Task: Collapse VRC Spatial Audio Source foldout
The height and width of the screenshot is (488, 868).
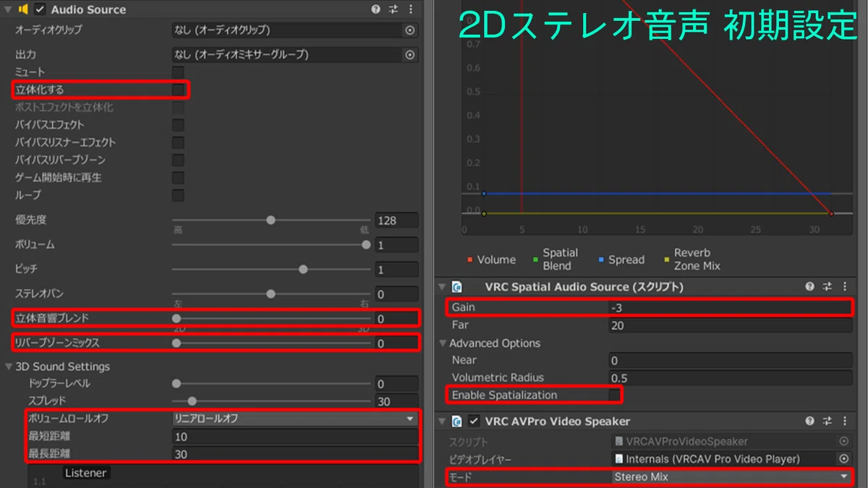Action: click(x=442, y=287)
